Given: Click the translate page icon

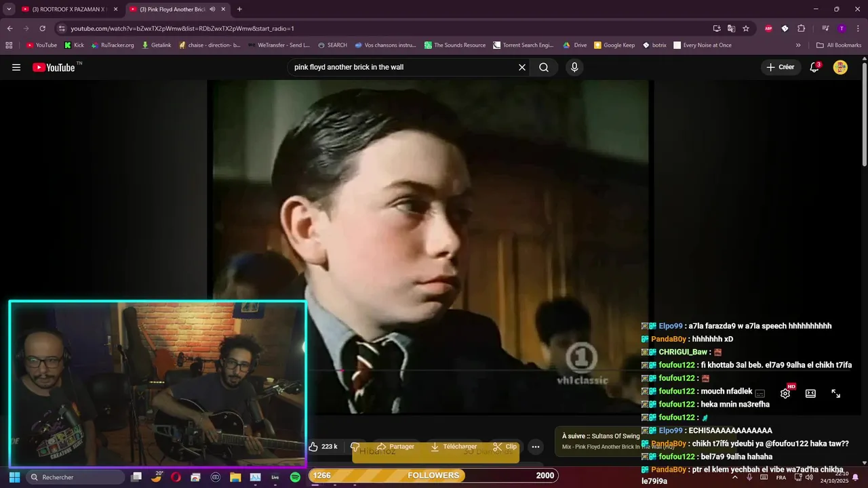Looking at the screenshot, I should [x=731, y=28].
